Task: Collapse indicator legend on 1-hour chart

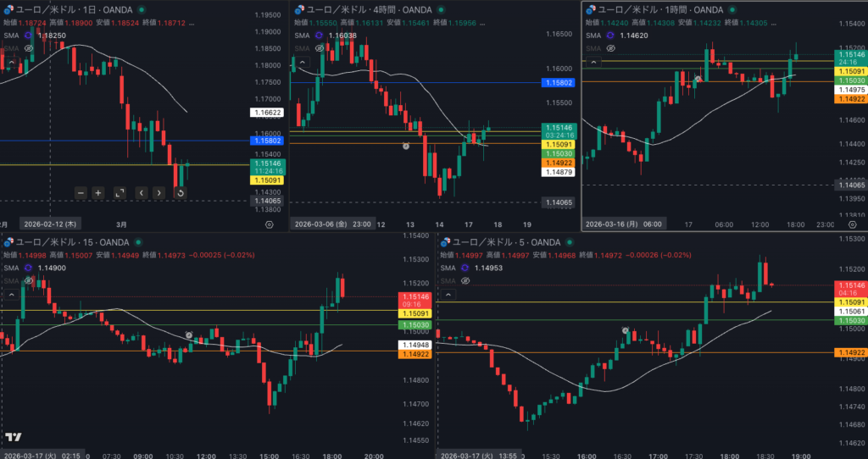Action: point(594,62)
